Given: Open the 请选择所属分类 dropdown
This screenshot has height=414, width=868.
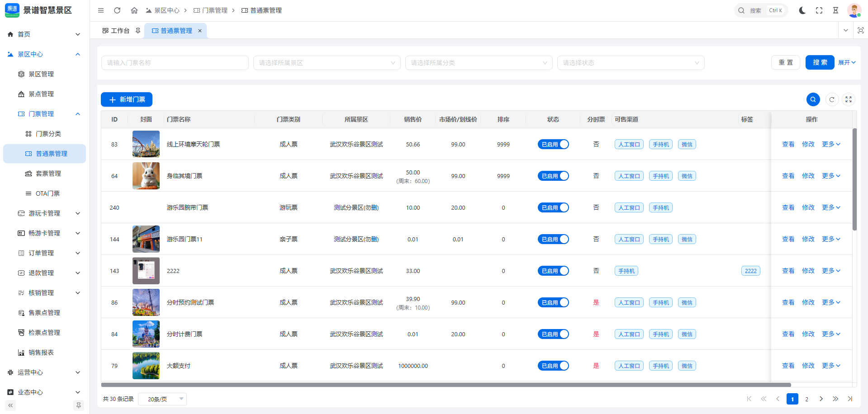Looking at the screenshot, I should click(479, 63).
